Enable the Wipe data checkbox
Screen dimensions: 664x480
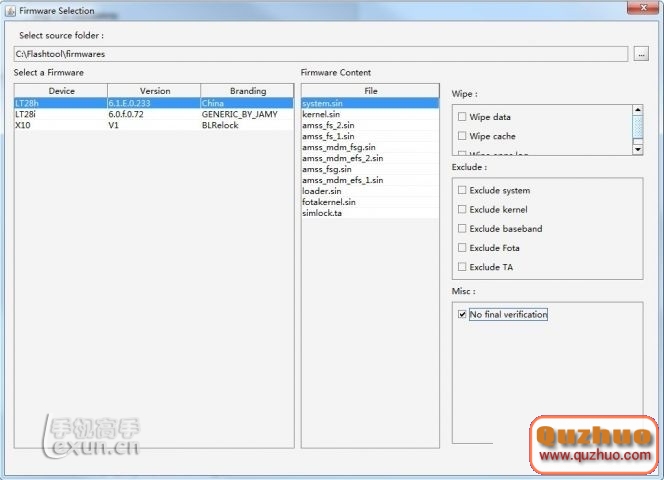pyautogui.click(x=462, y=117)
